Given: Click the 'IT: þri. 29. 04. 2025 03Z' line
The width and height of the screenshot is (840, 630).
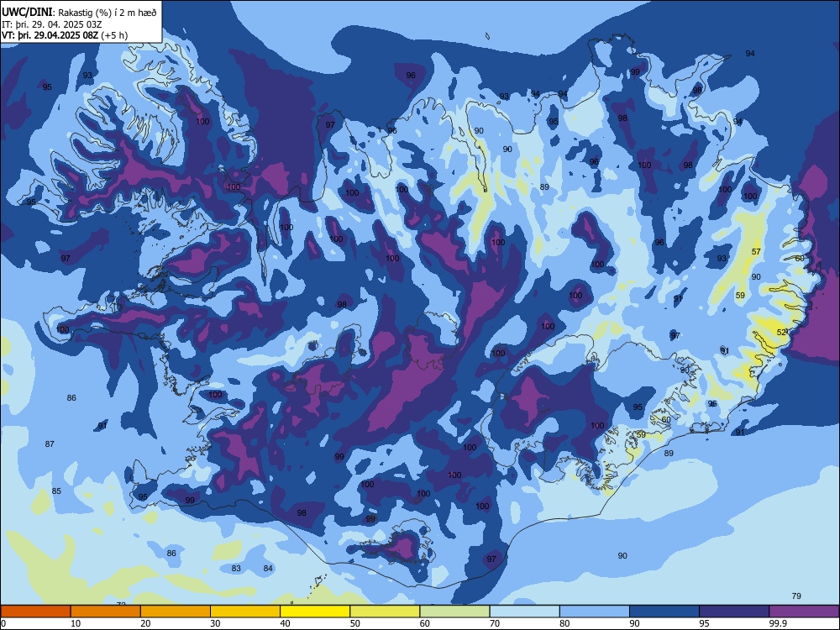Looking at the screenshot, I should tap(52, 24).
